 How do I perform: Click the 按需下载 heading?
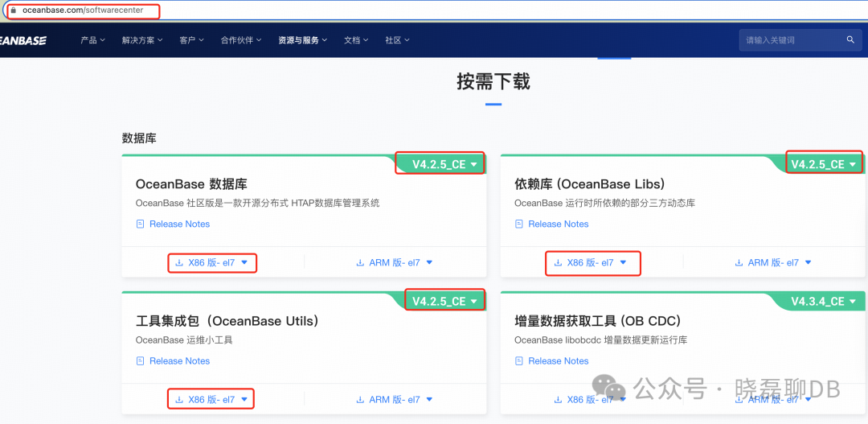pyautogui.click(x=493, y=81)
